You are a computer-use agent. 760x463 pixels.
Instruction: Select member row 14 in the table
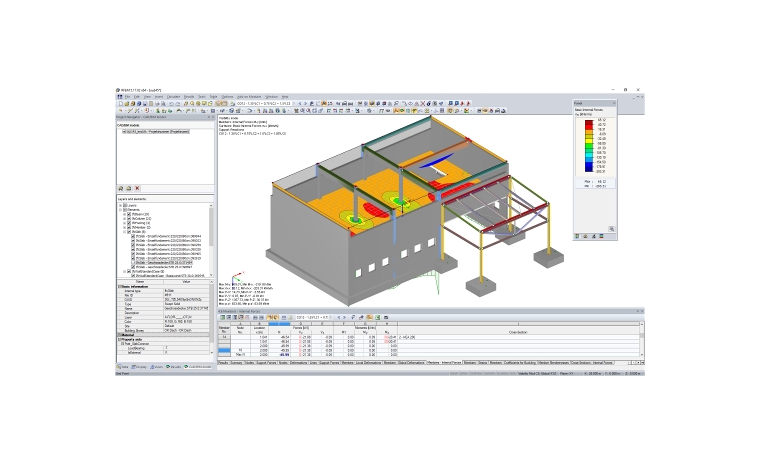click(224, 337)
